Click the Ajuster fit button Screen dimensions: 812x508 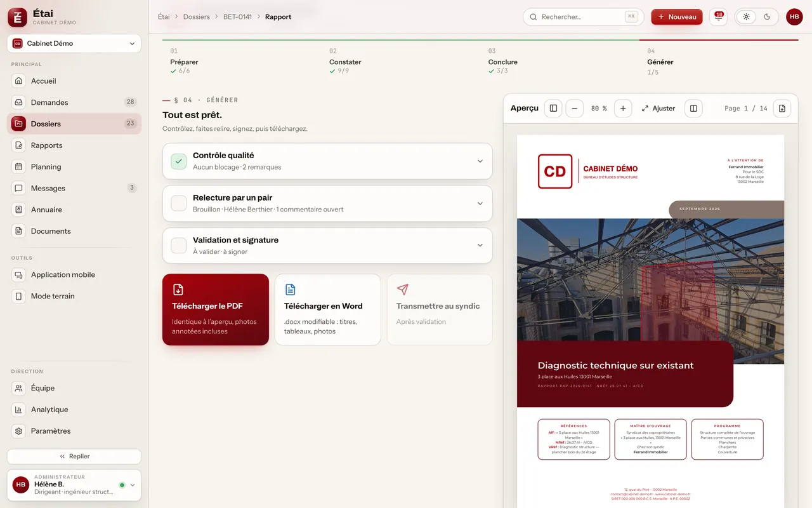(658, 109)
